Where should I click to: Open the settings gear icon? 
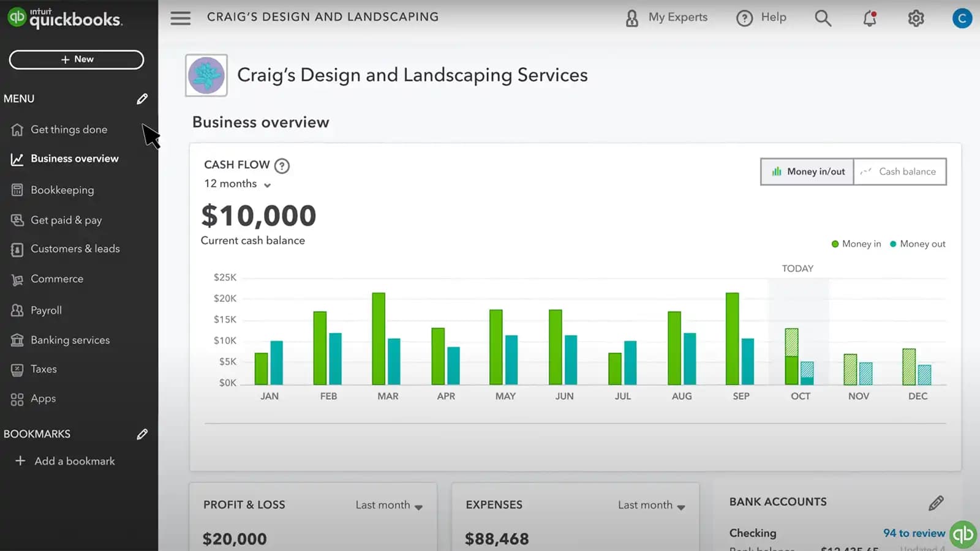[x=916, y=18]
